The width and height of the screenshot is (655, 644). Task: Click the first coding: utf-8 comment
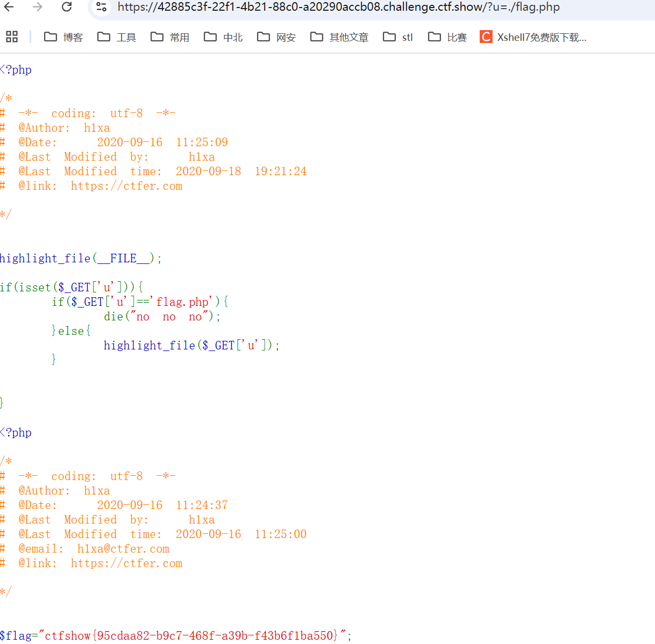tap(88, 113)
